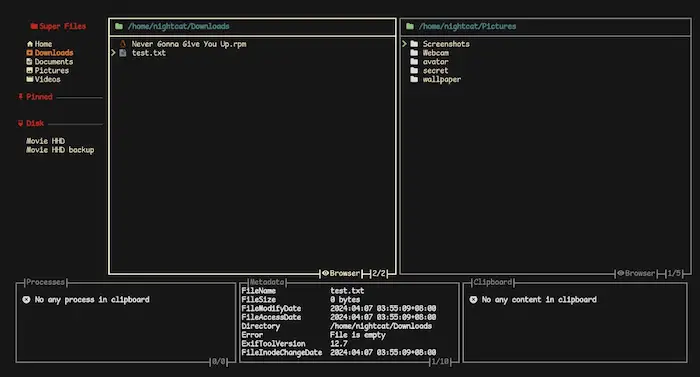Click the selection arrow beside test.txt
Viewport: 700px width, 377px height.
pos(113,53)
